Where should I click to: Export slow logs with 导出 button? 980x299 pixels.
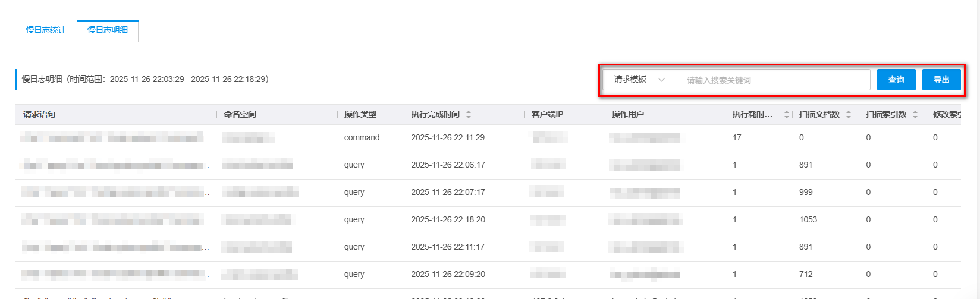coord(941,80)
